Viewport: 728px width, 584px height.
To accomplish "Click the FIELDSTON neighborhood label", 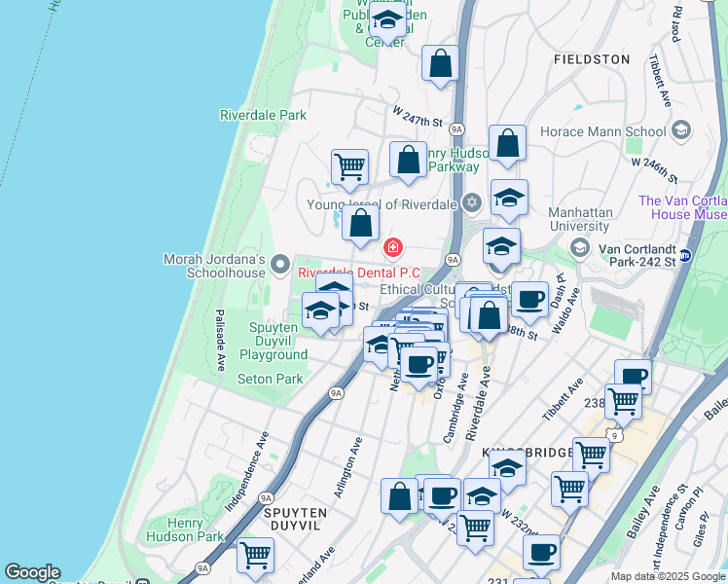I will (592, 59).
